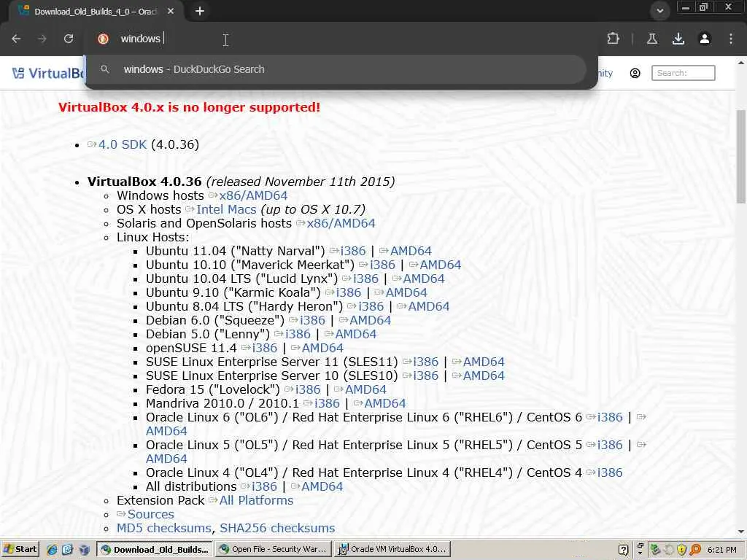Download Fedora 15 Lovelock AMD64
The image size is (747, 560).
365,389
